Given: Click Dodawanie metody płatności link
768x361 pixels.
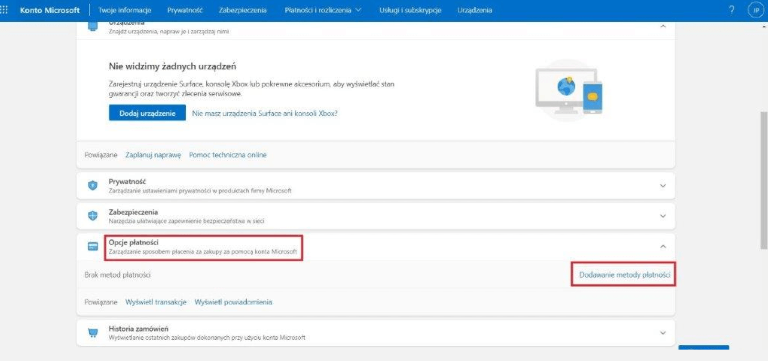Looking at the screenshot, I should [x=624, y=275].
